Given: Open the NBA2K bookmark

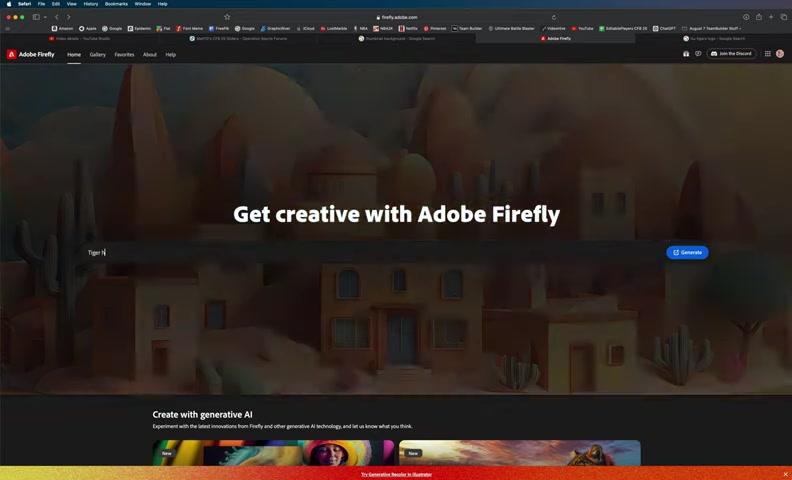Looking at the screenshot, I should 383,29.
